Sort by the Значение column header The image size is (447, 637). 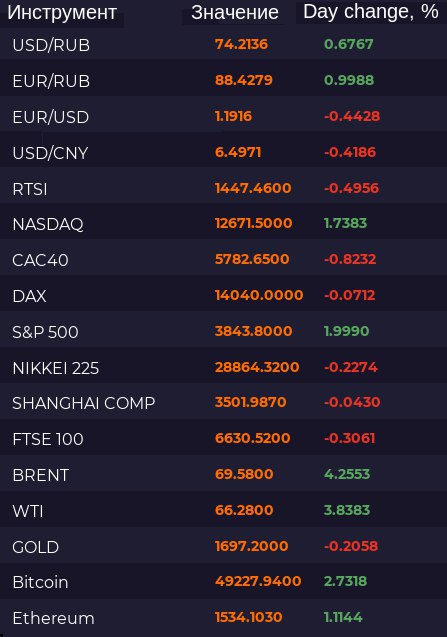click(235, 12)
